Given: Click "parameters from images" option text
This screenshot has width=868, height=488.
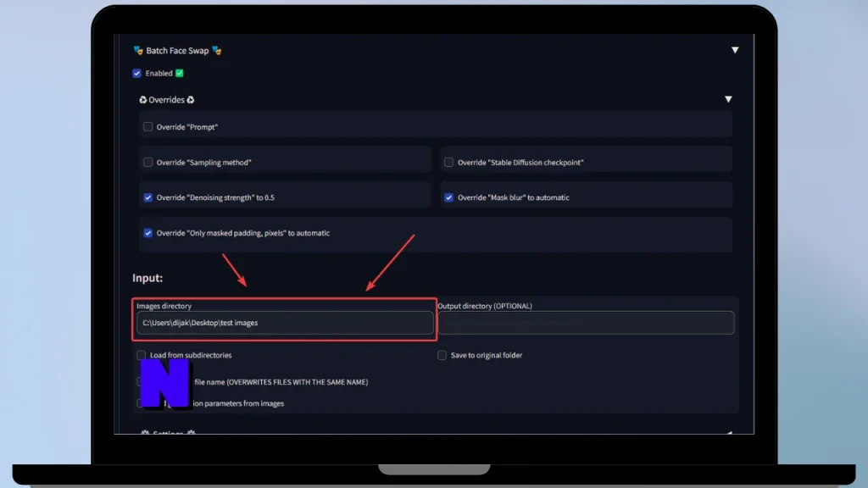Looking at the screenshot, I should (244, 403).
